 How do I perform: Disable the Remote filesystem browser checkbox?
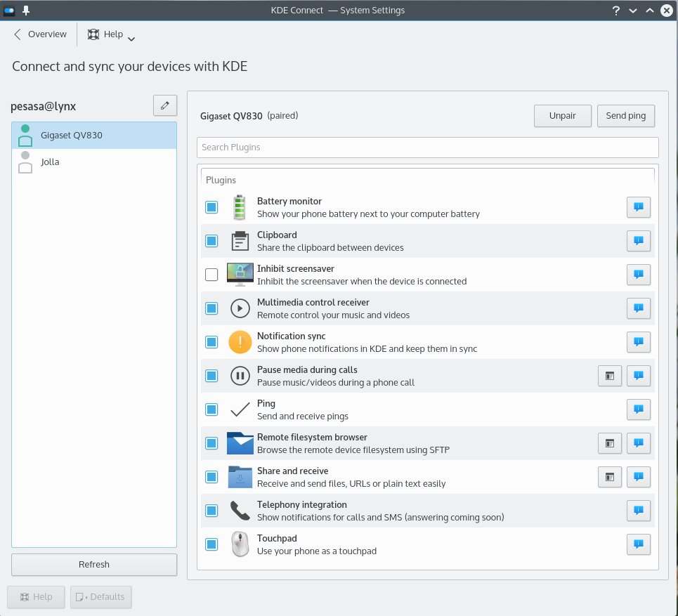(x=211, y=443)
